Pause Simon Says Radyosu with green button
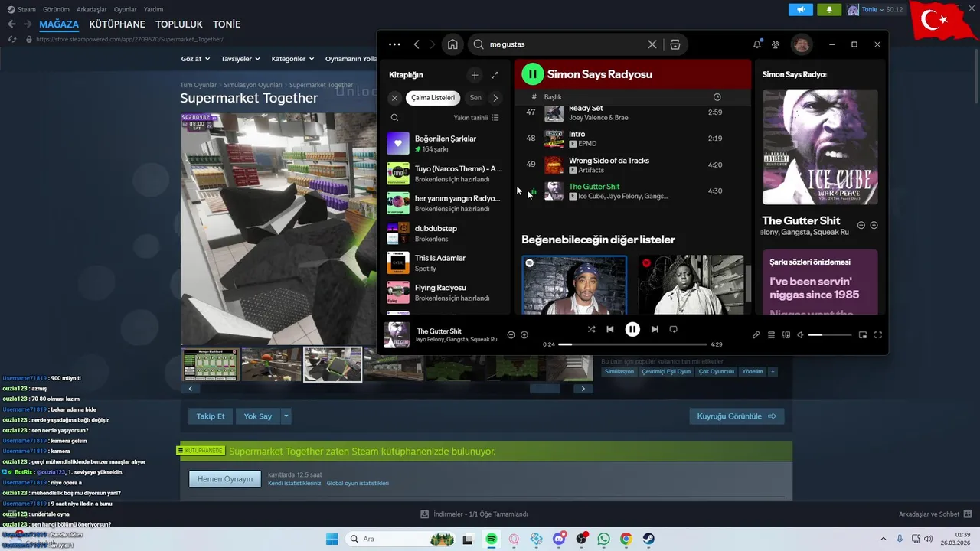This screenshot has width=980, height=551. coord(532,74)
